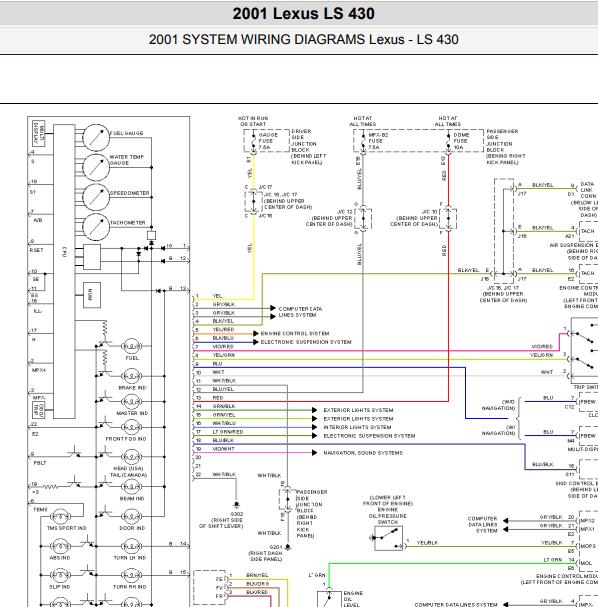Click the GAUGE FUSE 7.5A symbol
The height and width of the screenshot is (607, 598).
click(x=253, y=142)
